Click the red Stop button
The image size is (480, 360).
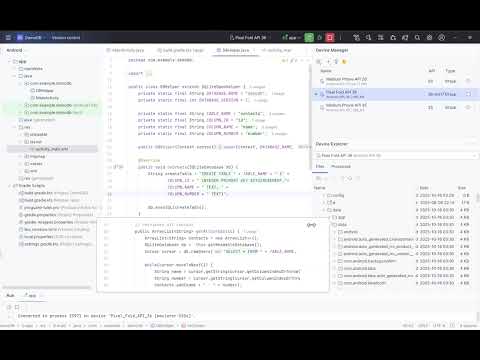(x=330, y=38)
